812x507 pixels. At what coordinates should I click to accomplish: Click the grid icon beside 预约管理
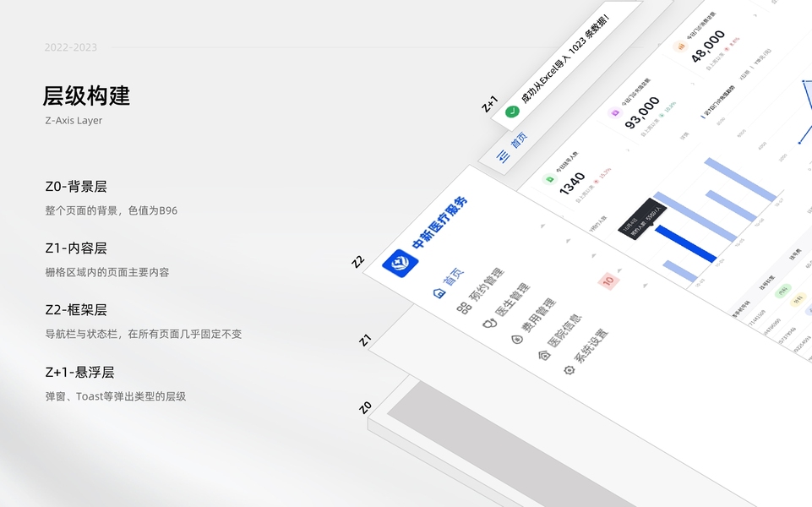pyautogui.click(x=464, y=307)
